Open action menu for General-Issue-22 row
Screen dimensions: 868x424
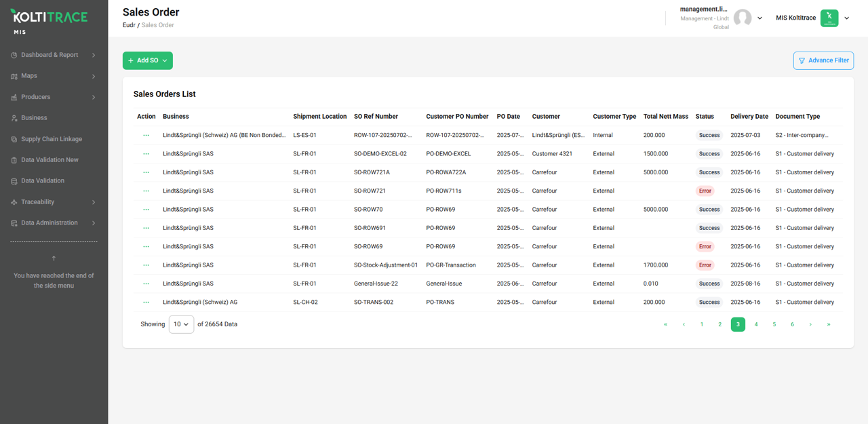(146, 284)
